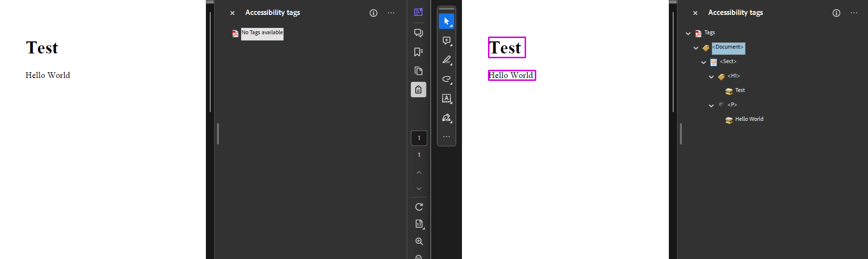Viewport: 868px width, 259px height.
Task: Click the tag icon beside <Document>
Action: (706, 48)
